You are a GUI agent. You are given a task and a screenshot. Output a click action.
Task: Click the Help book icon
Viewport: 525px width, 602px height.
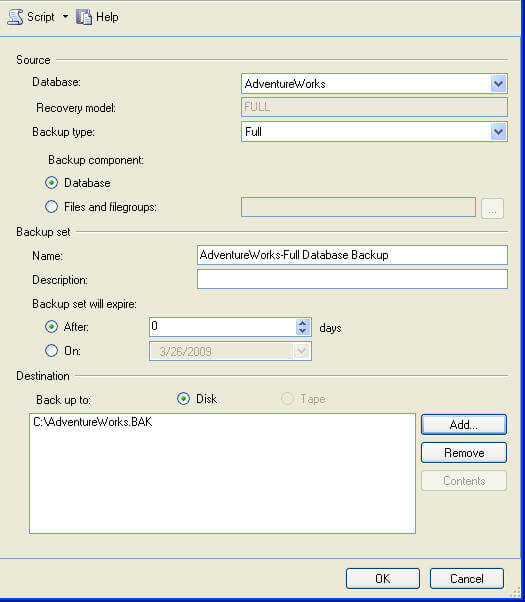point(84,17)
